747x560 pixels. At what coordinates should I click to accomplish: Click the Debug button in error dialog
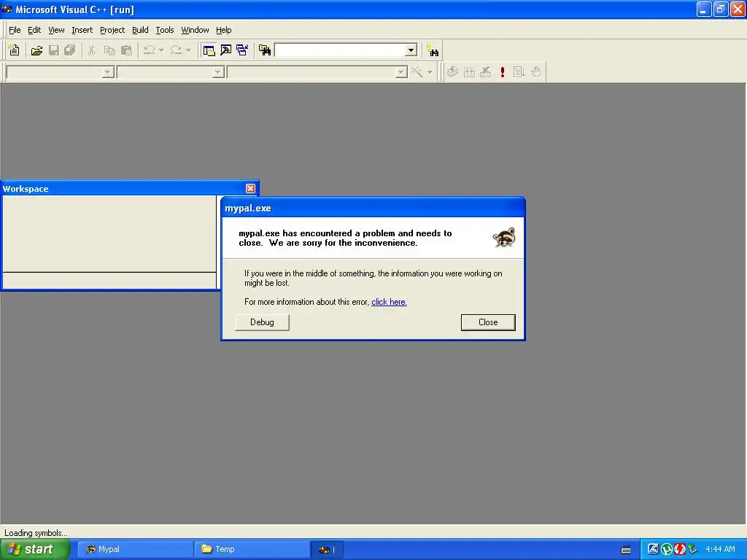[262, 322]
